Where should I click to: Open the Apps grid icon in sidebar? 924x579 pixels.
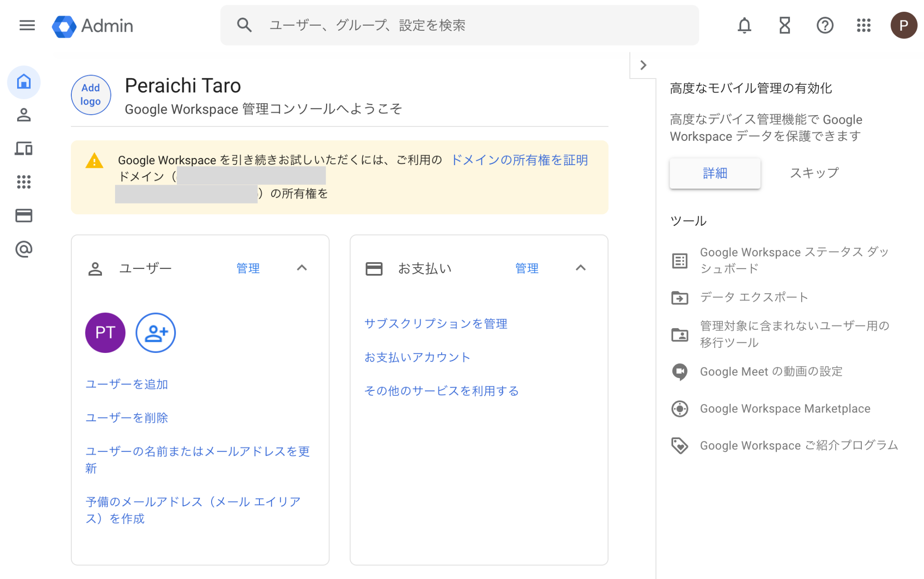[x=24, y=182]
